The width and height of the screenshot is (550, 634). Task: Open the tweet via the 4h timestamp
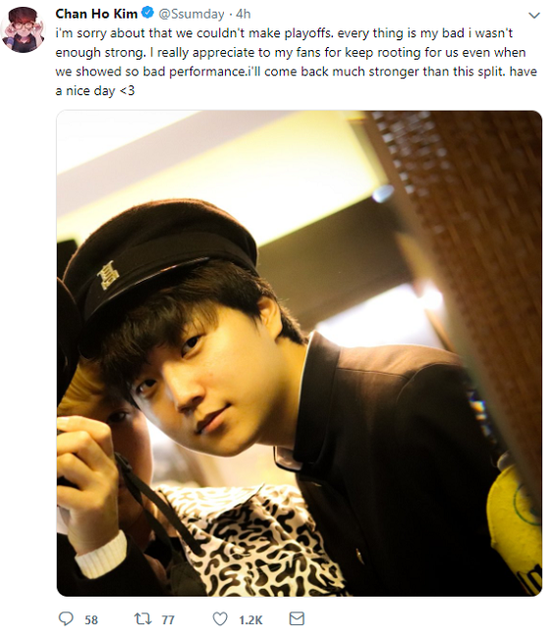pos(243,14)
